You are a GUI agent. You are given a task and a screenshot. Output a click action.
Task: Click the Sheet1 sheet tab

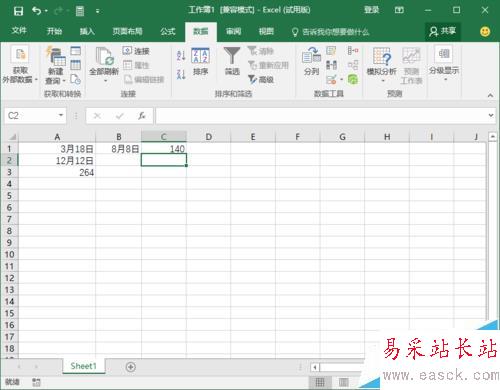[84, 366]
